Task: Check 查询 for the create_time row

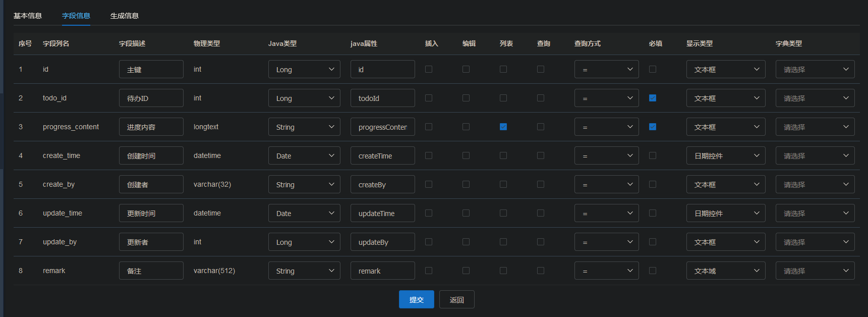Action: point(540,155)
